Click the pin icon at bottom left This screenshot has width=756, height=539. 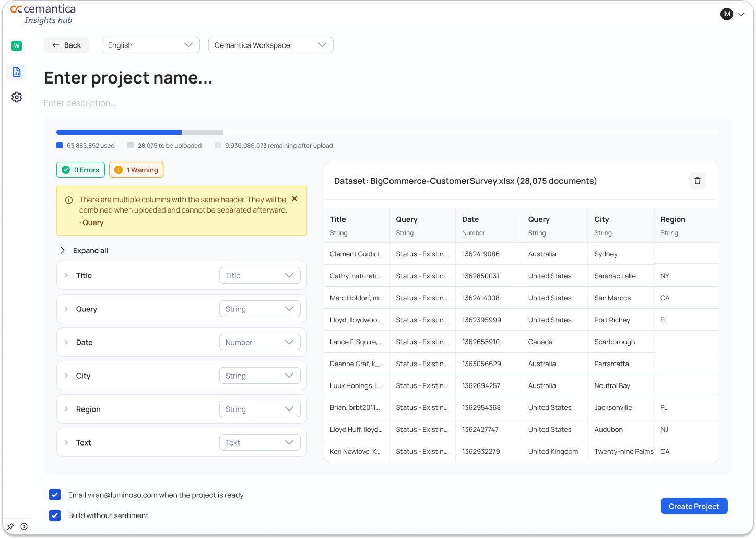point(10,526)
